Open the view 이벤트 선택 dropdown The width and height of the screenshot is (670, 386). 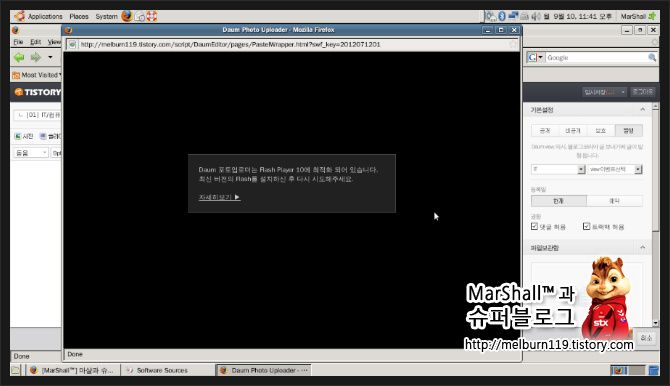coord(615,169)
